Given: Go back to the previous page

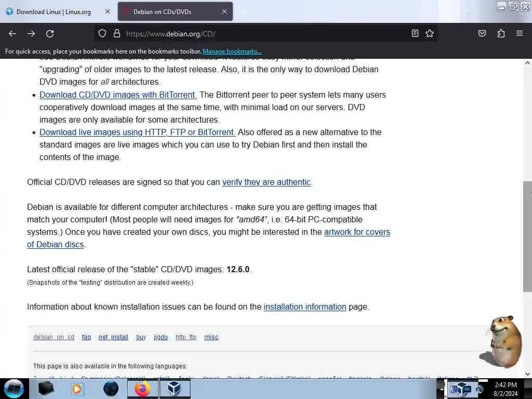Looking at the screenshot, I should point(12,34).
